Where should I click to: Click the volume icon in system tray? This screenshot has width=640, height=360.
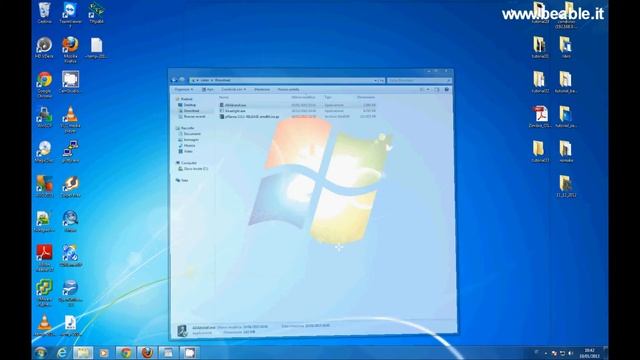pyautogui.click(x=571, y=353)
